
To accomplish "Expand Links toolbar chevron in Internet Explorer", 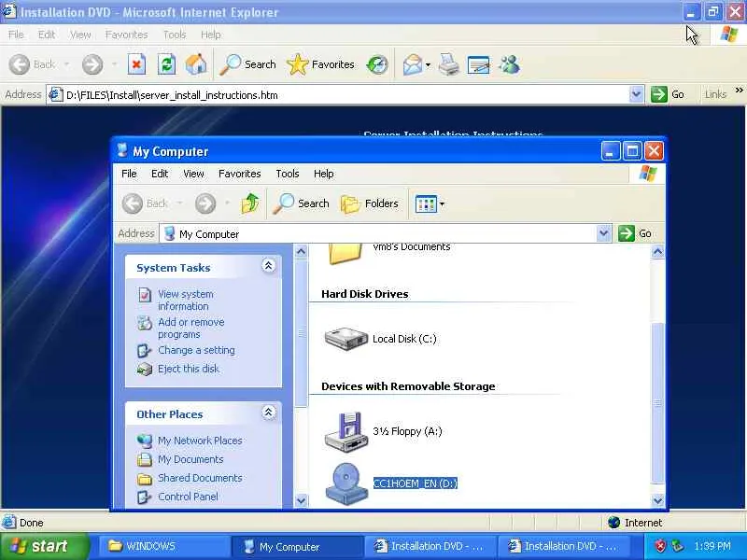I will click(739, 90).
